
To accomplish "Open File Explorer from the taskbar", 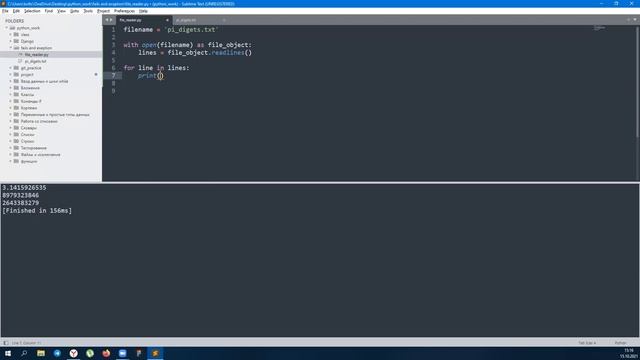I will point(41,353).
